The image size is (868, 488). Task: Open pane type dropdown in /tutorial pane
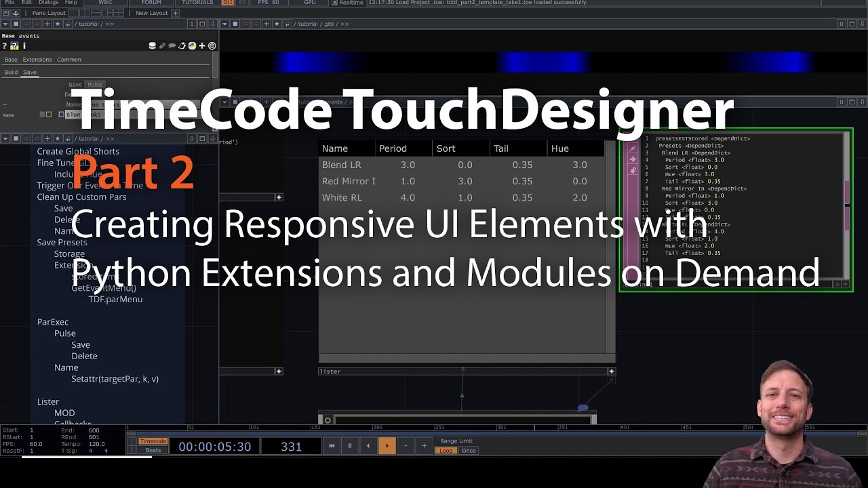[6, 24]
